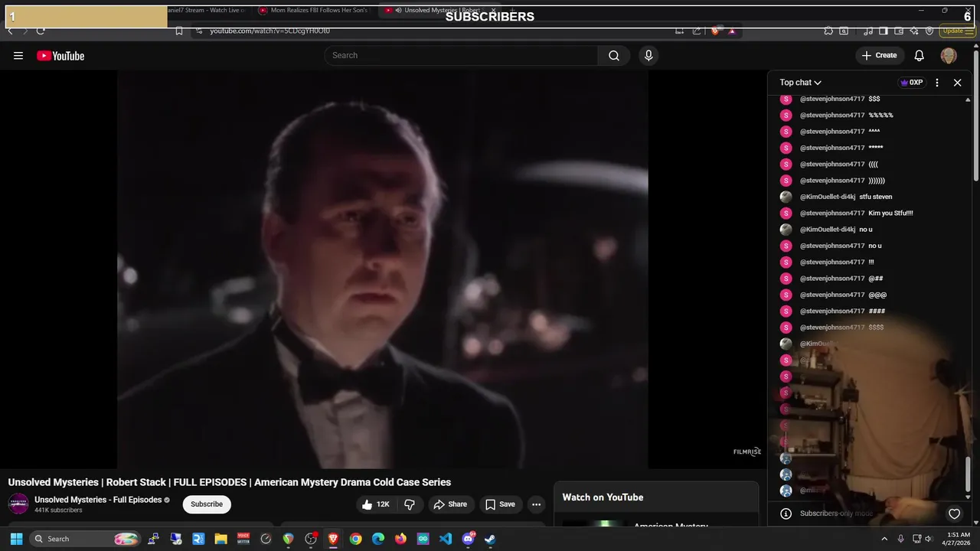
Task: Toggle the browser sidebar panel icon
Action: pyautogui.click(x=883, y=31)
